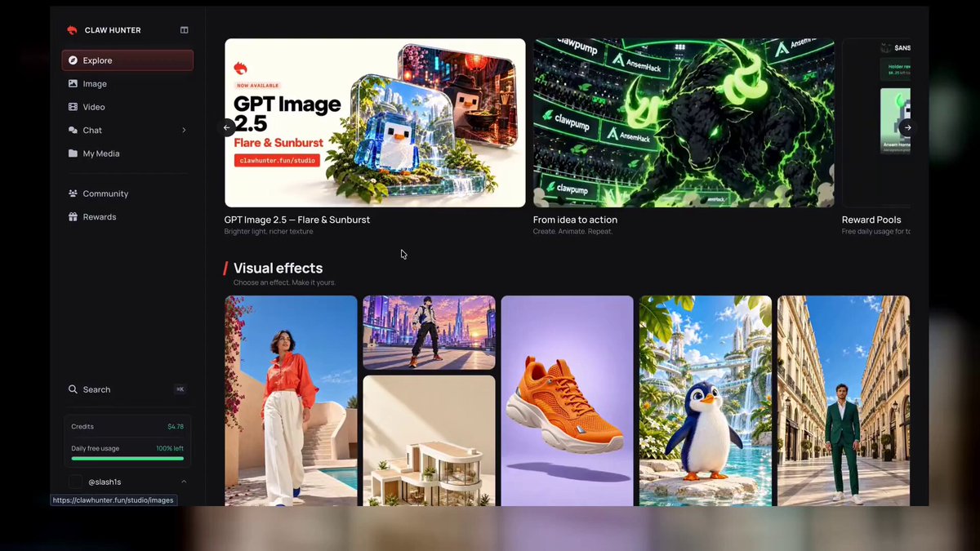
Task: Click the clawhunter.fun/studio link on banner
Action: [x=278, y=160]
